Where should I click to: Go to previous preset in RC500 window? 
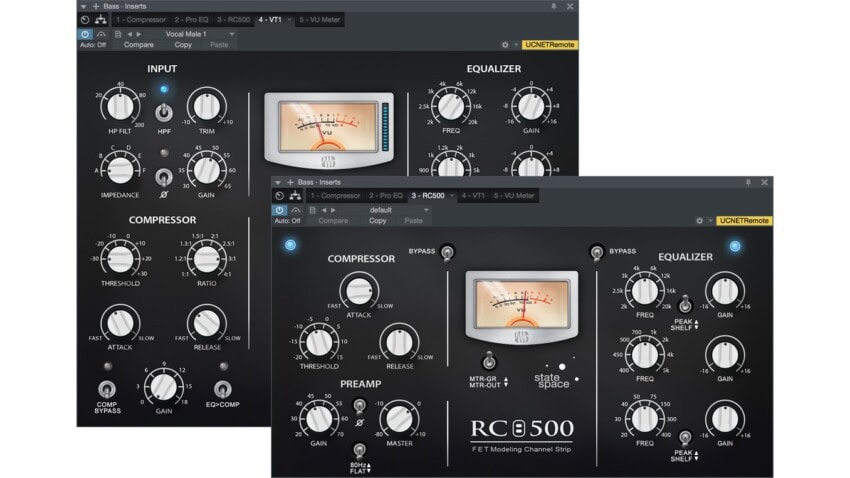tap(324, 210)
